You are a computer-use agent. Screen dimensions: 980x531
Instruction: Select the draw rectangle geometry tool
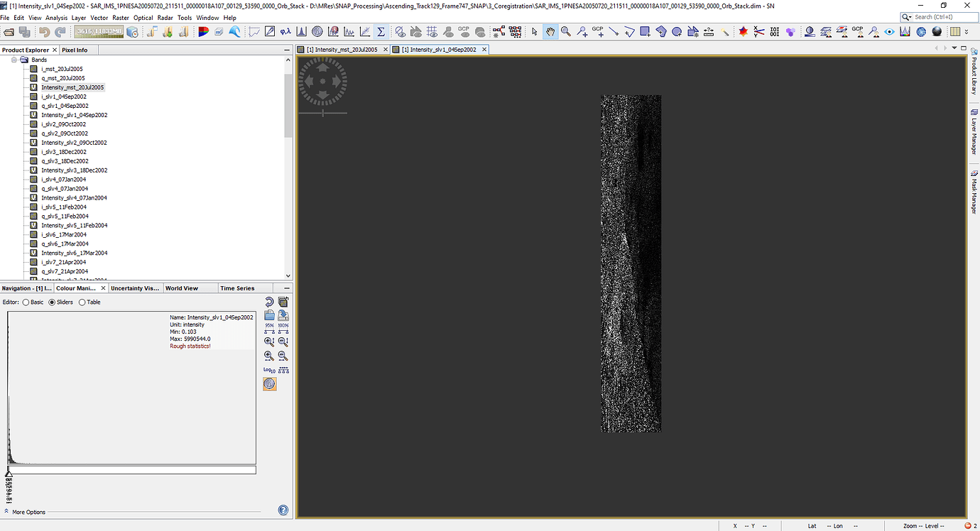645,32
